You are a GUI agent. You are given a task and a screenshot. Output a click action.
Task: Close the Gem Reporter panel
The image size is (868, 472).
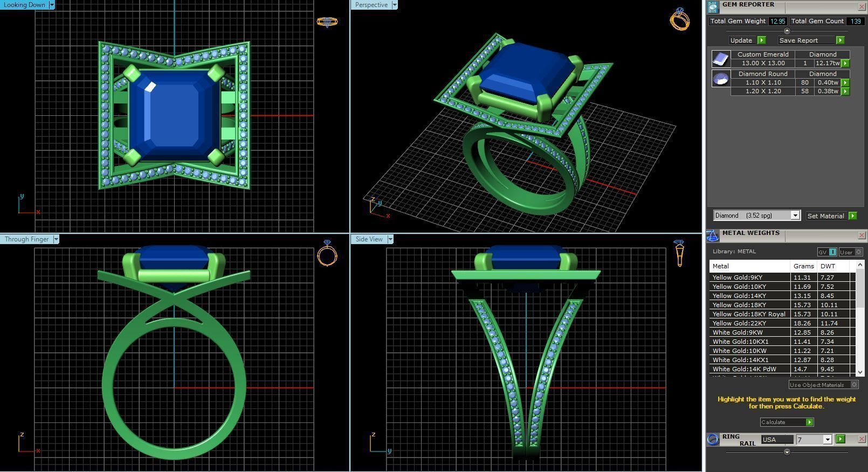[x=862, y=6]
